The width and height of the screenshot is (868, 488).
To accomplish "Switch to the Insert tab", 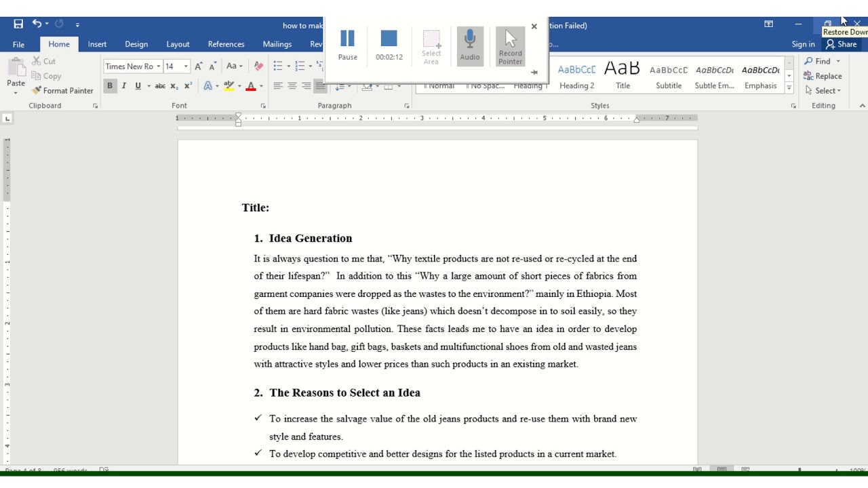I will (x=97, y=44).
